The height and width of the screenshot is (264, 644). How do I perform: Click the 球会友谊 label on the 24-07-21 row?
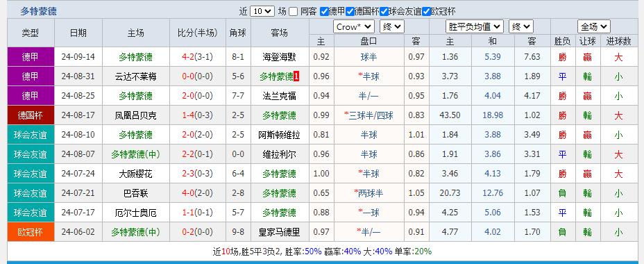click(31, 193)
